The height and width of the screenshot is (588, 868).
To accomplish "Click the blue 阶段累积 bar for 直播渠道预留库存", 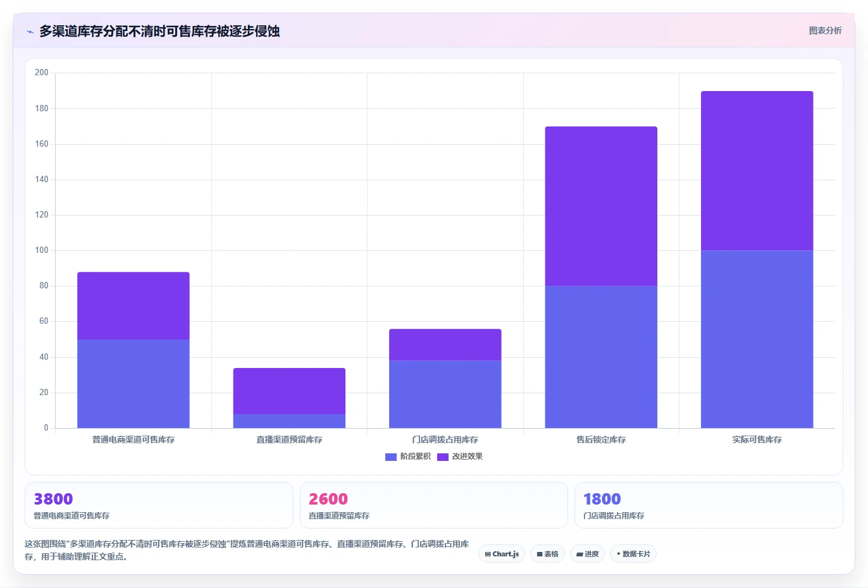I will click(289, 421).
